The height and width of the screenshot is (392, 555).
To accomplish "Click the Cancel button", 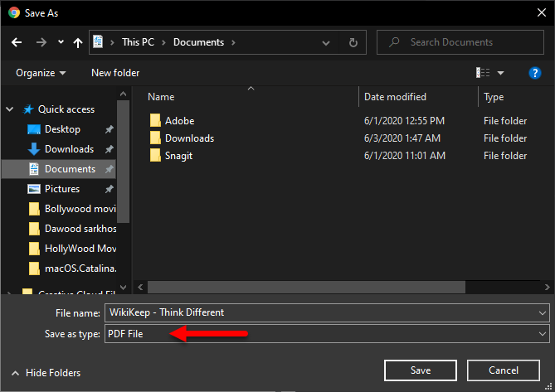I will pyautogui.click(x=504, y=370).
